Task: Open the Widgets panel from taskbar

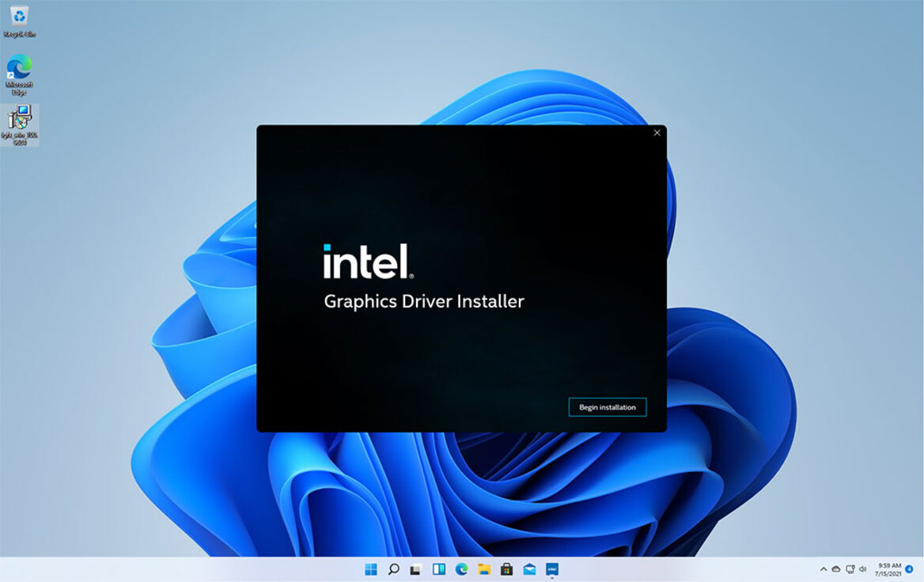Action: coord(439,569)
